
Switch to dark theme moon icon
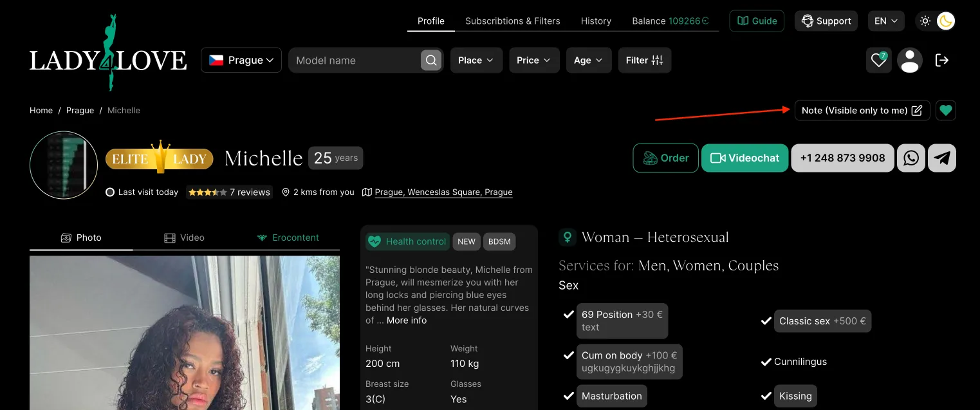pyautogui.click(x=945, y=21)
